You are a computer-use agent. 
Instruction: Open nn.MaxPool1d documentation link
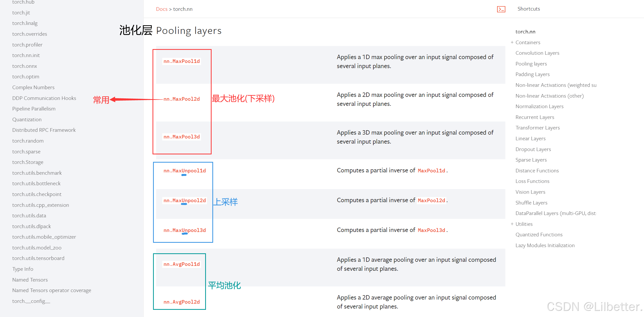click(x=182, y=61)
